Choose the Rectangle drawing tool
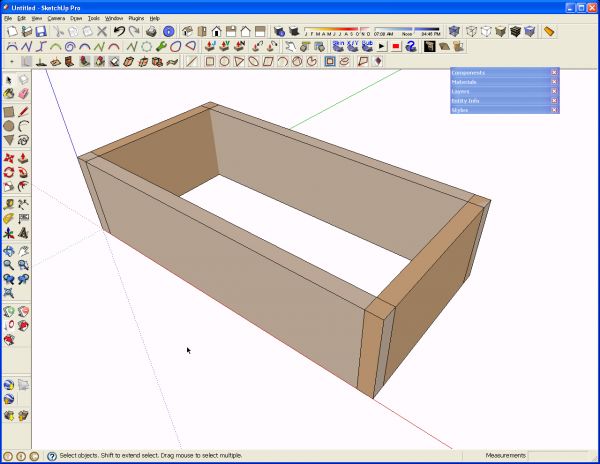600x464 pixels. pos(9,112)
